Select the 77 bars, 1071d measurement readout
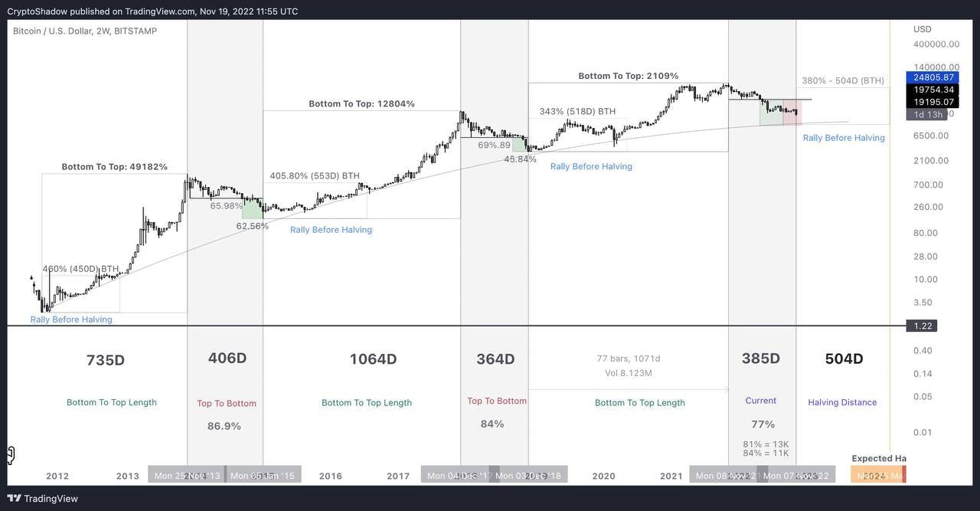The image size is (980, 511). (x=629, y=357)
